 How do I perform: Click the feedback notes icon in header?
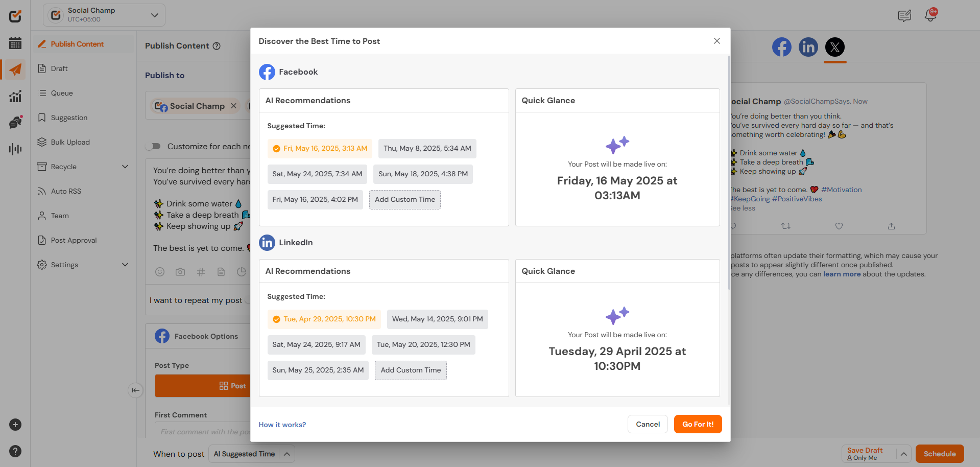tap(904, 16)
